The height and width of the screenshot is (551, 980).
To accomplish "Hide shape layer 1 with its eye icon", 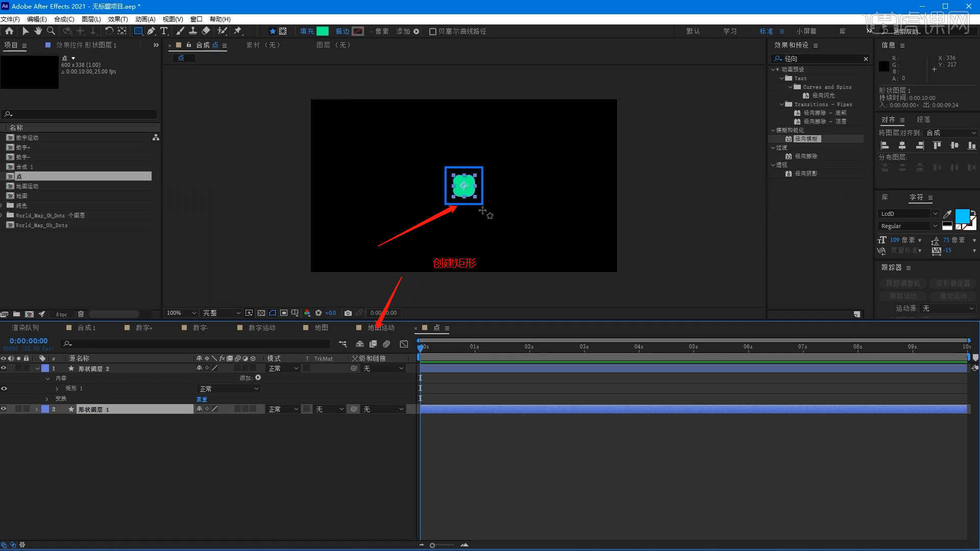I will click(4, 409).
